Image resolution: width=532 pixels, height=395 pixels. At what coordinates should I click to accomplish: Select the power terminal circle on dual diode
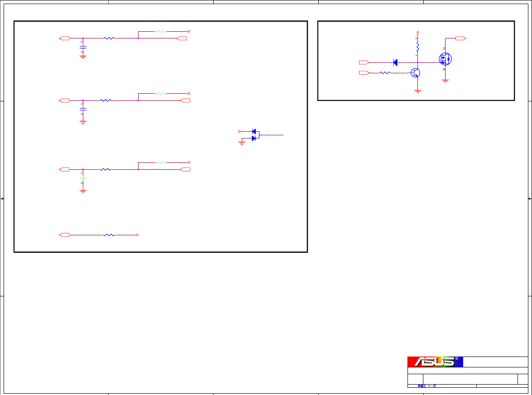click(x=239, y=131)
